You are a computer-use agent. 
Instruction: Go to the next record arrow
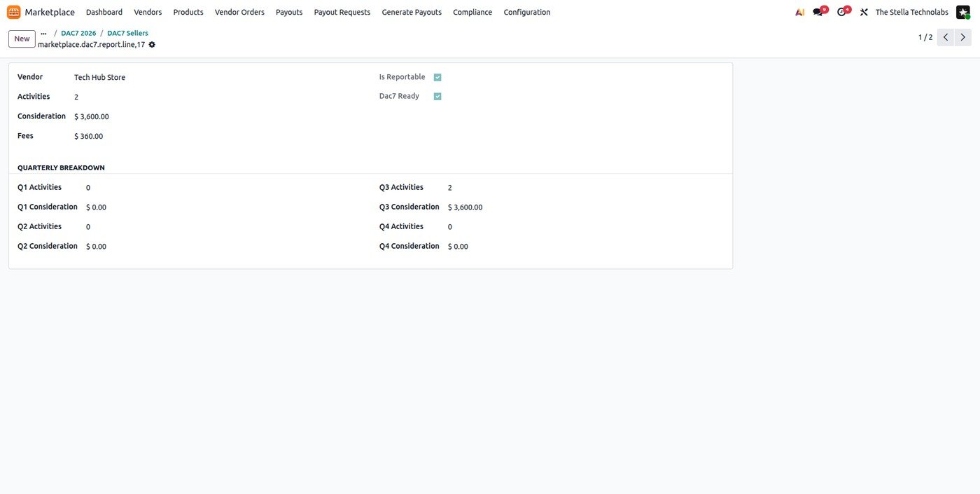tap(963, 37)
